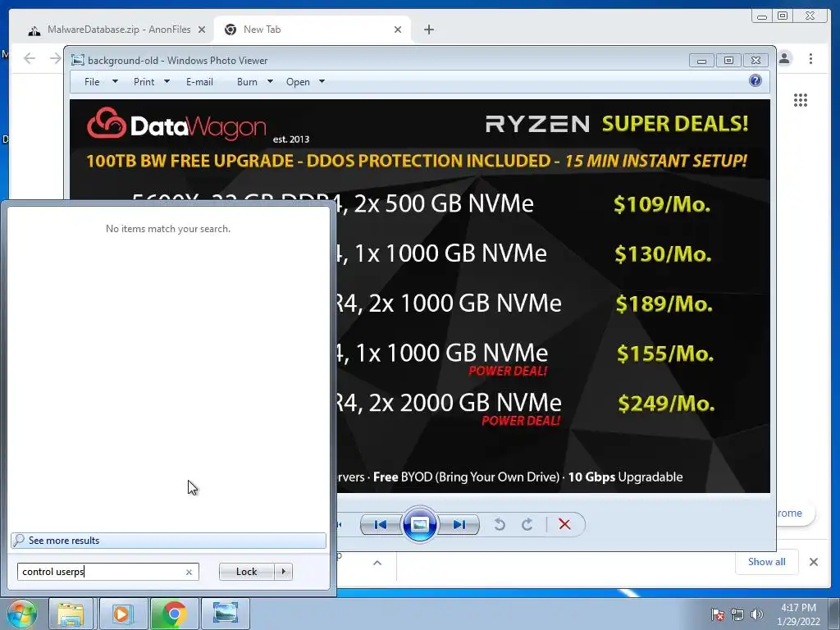
Task: Switch to Chrome on the taskbar
Action: point(174,614)
